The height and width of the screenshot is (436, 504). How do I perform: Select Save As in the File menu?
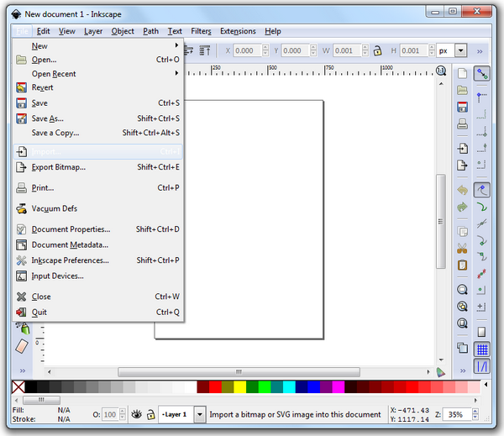tap(98, 118)
